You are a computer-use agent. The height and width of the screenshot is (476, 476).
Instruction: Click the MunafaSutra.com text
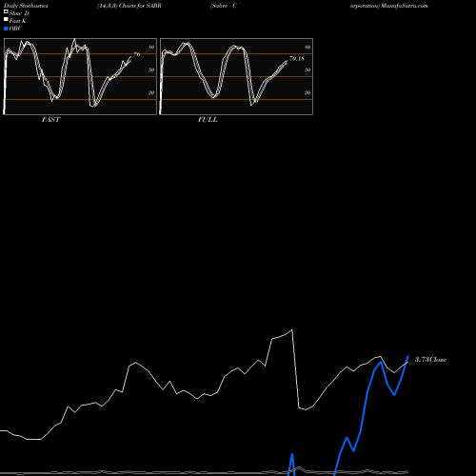tap(405, 6)
